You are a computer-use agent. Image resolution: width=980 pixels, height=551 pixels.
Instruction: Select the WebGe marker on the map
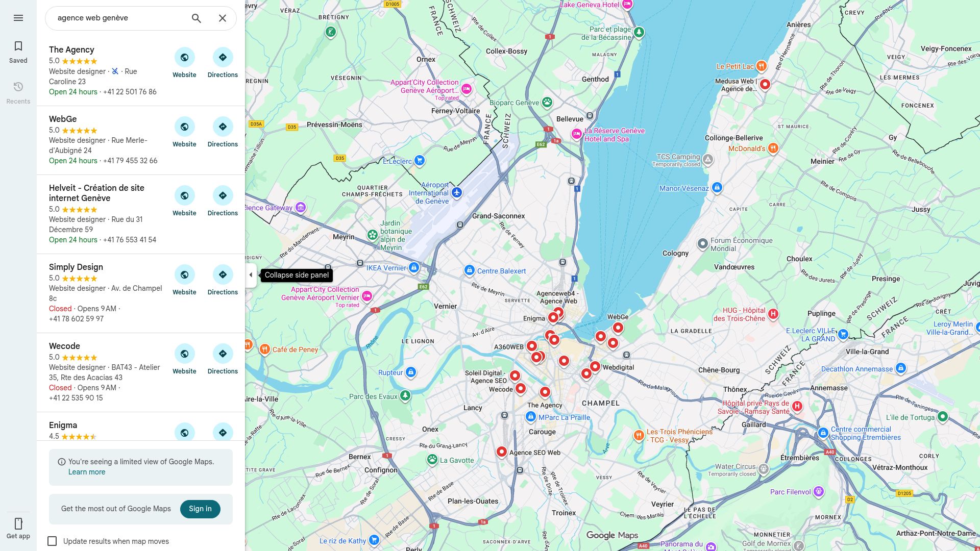[618, 327]
